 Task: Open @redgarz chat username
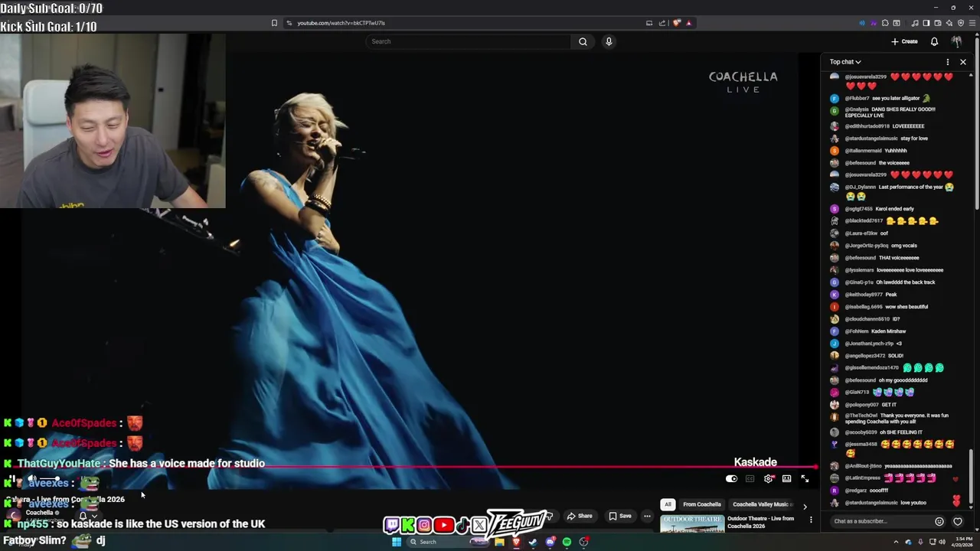[x=856, y=491]
